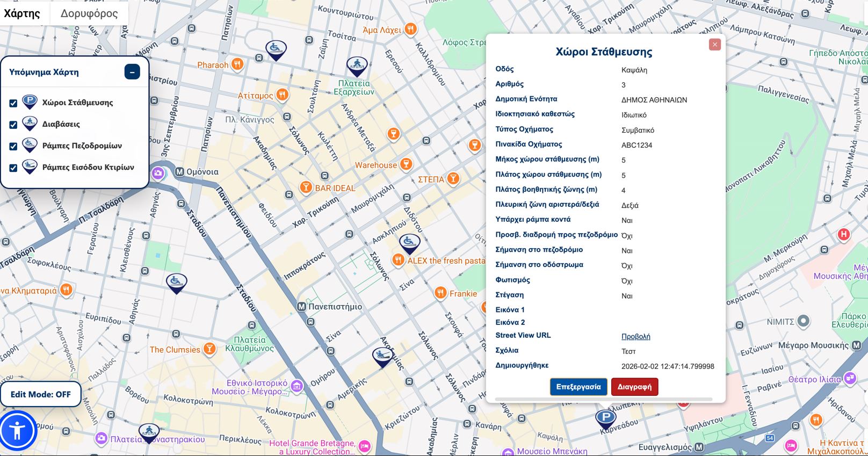Click the parking marker near Καρνεάδου street
The height and width of the screenshot is (456, 868).
tap(605, 418)
